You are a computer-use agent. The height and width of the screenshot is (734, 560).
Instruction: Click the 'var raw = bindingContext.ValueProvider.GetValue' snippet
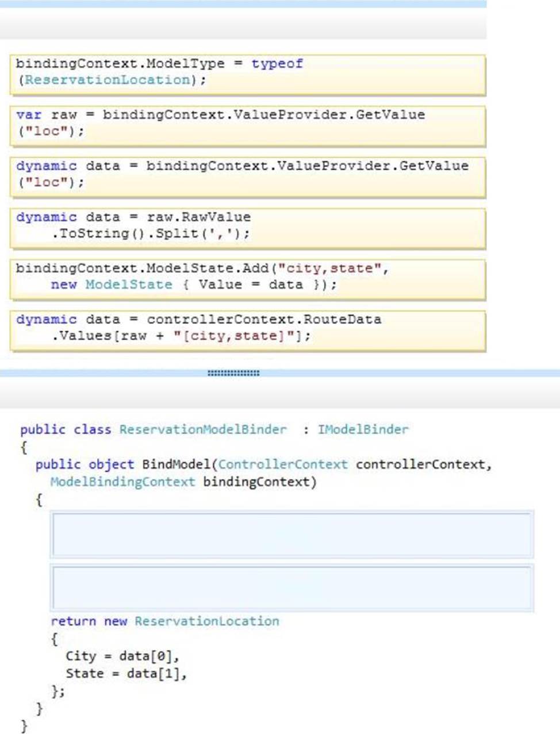(x=247, y=124)
